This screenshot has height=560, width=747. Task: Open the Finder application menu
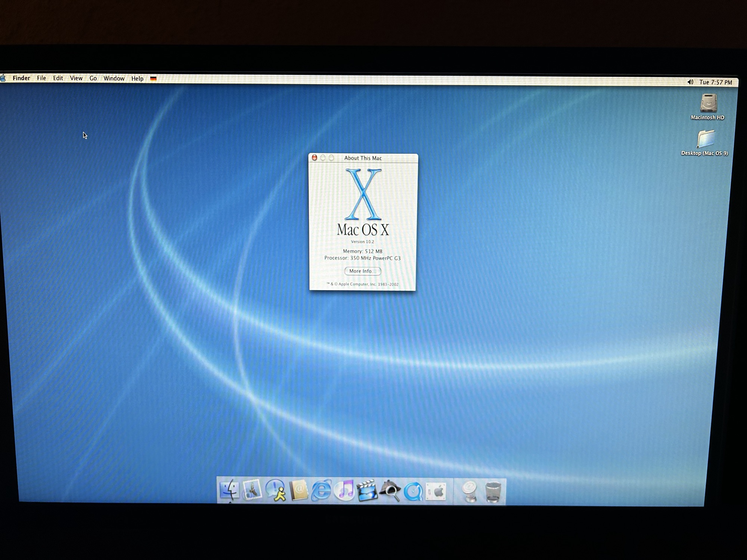21,78
